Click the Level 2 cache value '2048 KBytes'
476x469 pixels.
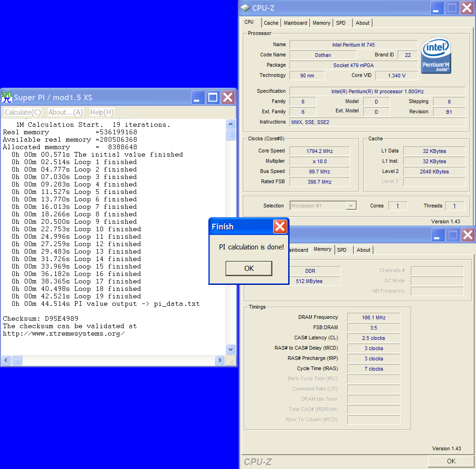[435, 172]
